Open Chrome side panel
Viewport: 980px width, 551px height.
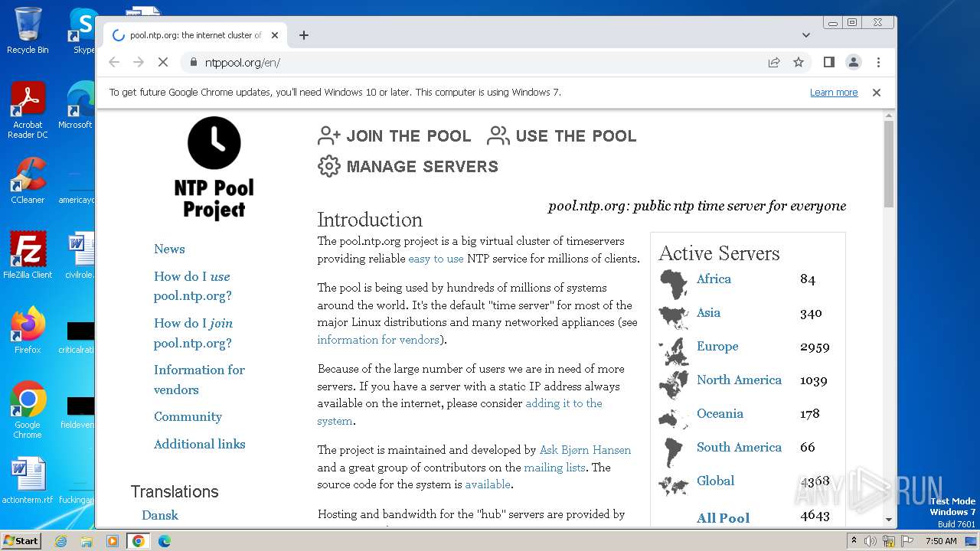click(x=828, y=62)
